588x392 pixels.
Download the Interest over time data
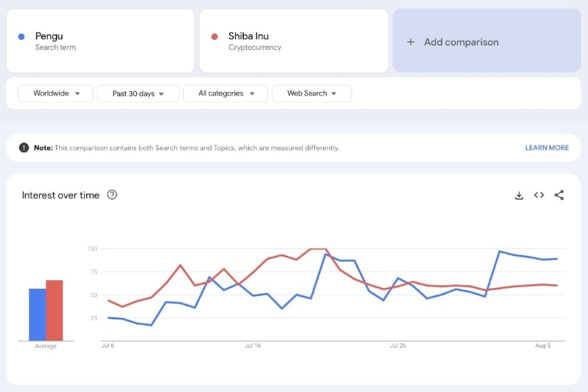(519, 195)
